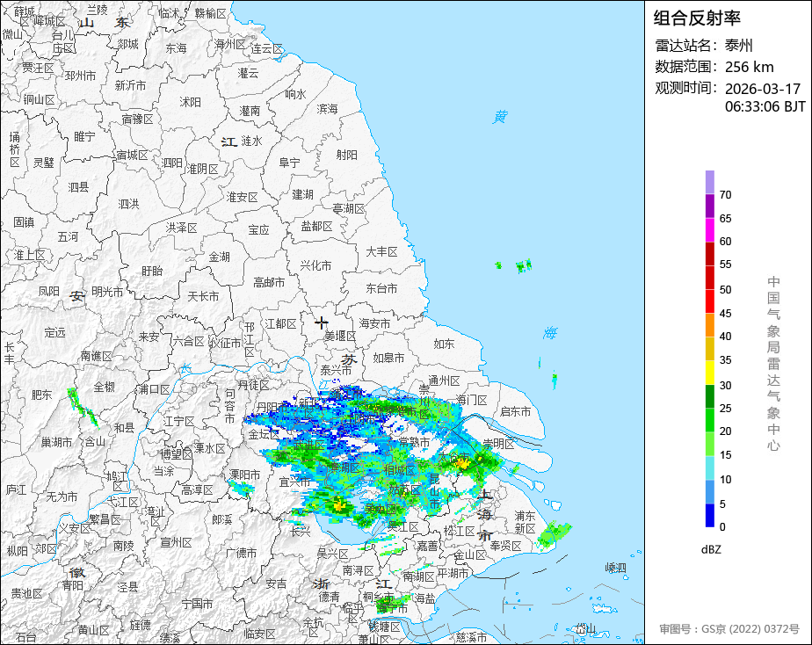
Task: Select the 数据范围 256 km line
Action: (714, 67)
